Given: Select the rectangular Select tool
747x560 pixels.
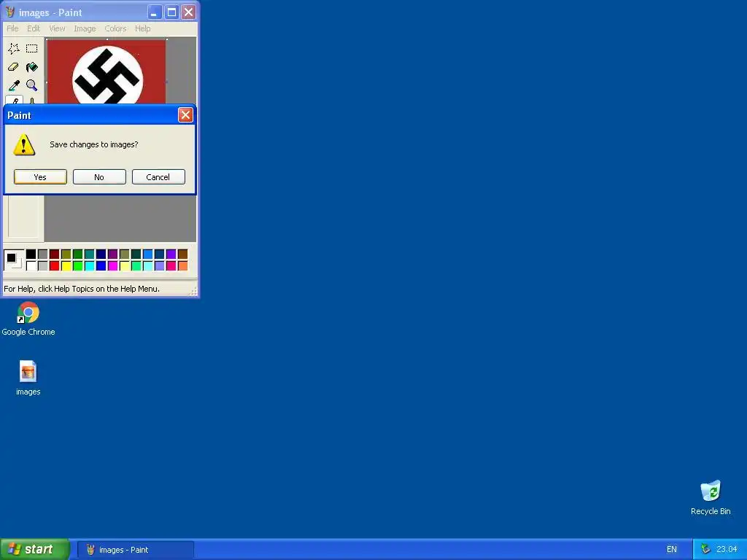Looking at the screenshot, I should pos(32,49).
